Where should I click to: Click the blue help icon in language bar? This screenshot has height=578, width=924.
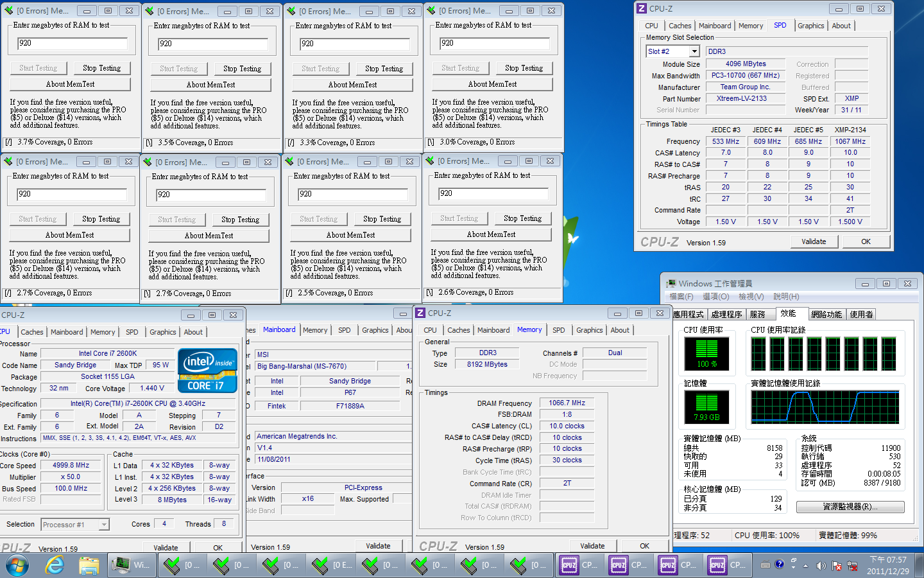click(779, 565)
